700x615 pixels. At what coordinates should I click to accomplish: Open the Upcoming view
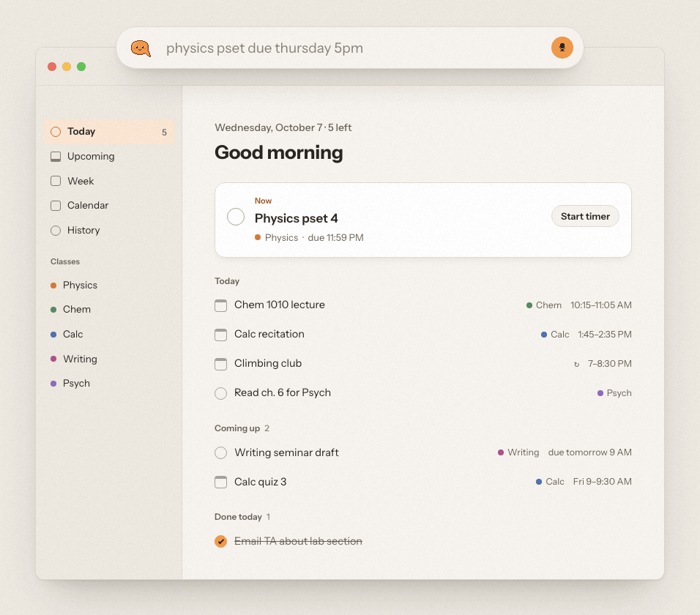(x=108, y=156)
